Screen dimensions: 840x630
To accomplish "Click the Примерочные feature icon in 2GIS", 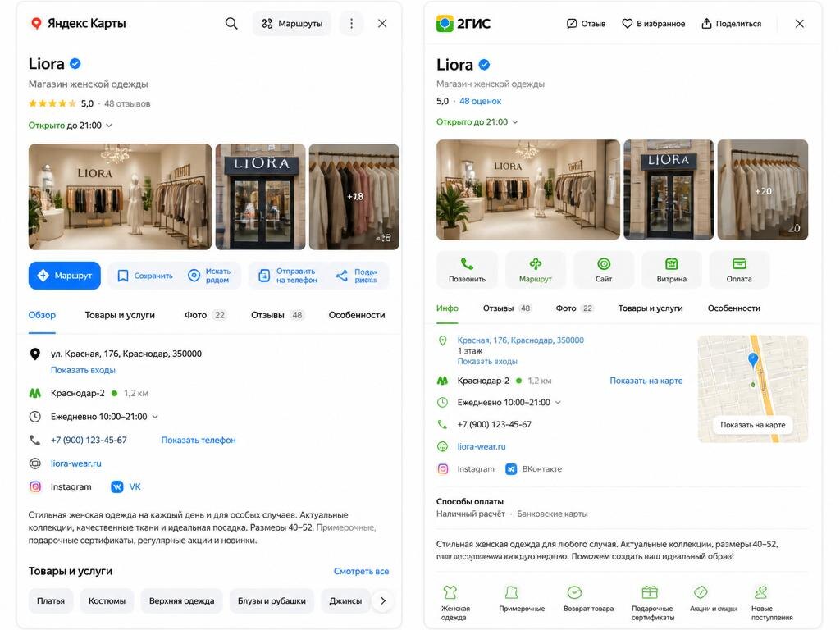I will pyautogui.click(x=512, y=592).
